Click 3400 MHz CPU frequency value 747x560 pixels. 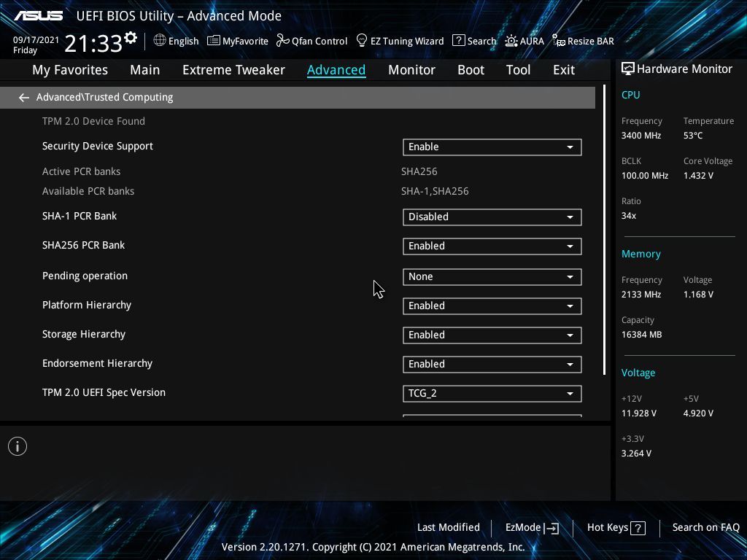coord(640,136)
